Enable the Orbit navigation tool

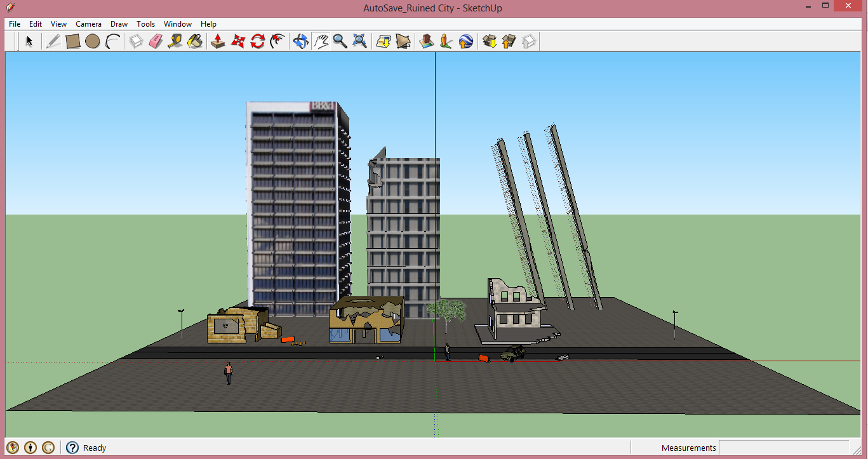(x=300, y=41)
